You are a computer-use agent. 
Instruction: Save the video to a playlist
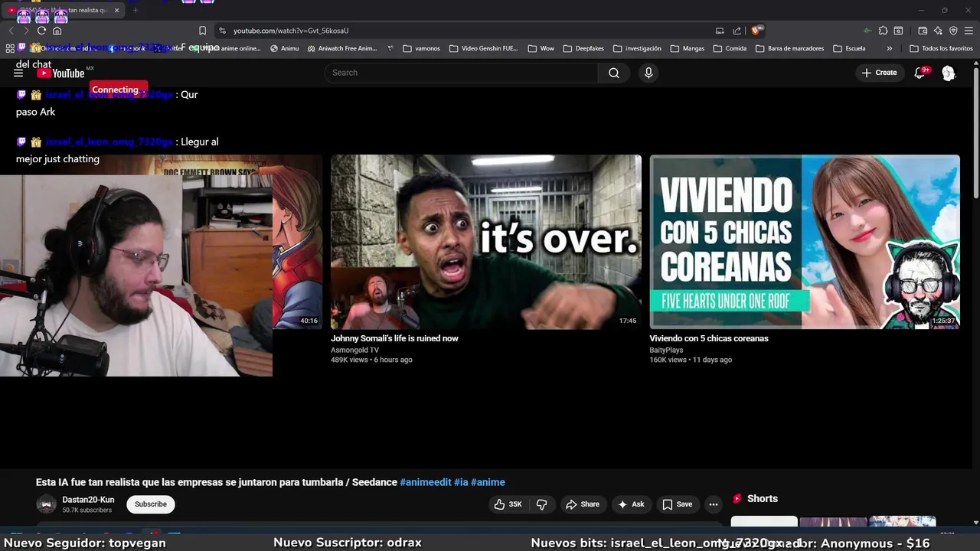point(678,504)
